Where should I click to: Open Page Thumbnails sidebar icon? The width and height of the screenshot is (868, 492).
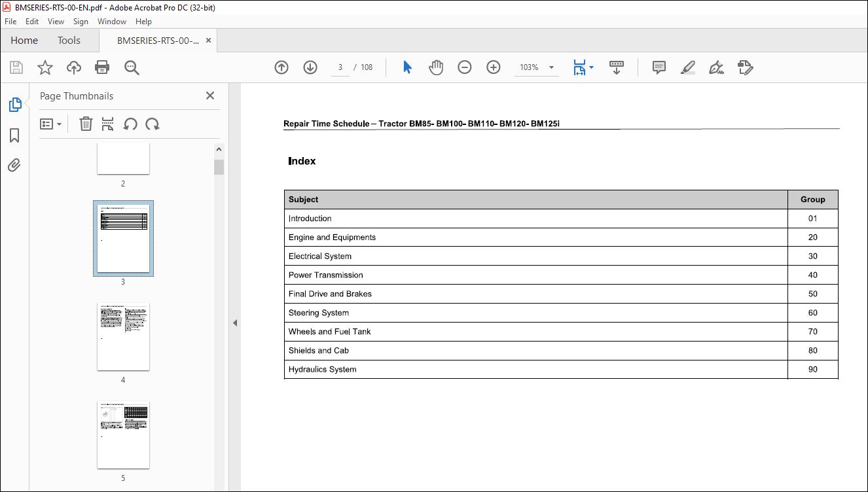[14, 105]
